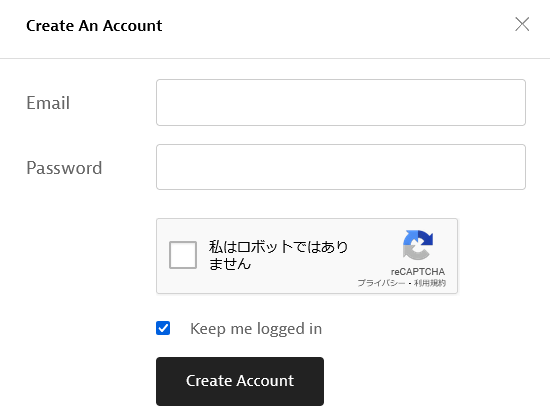The image size is (550, 416).
Task: Click the reCAPTCHA brand name text
Action: click(x=418, y=271)
